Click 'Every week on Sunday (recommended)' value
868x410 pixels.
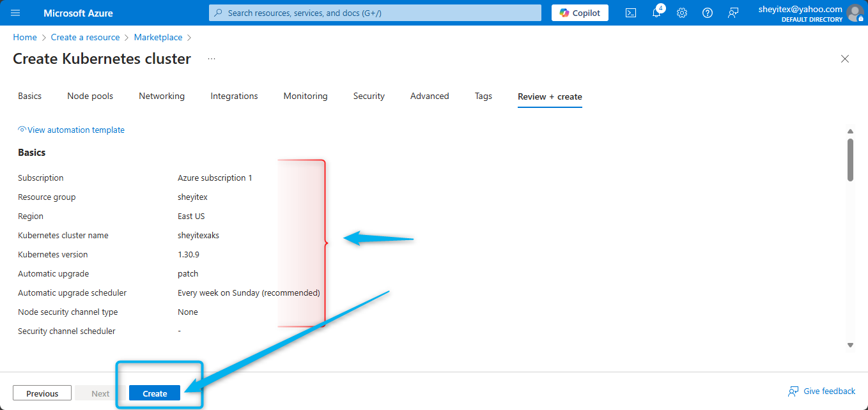click(x=249, y=293)
